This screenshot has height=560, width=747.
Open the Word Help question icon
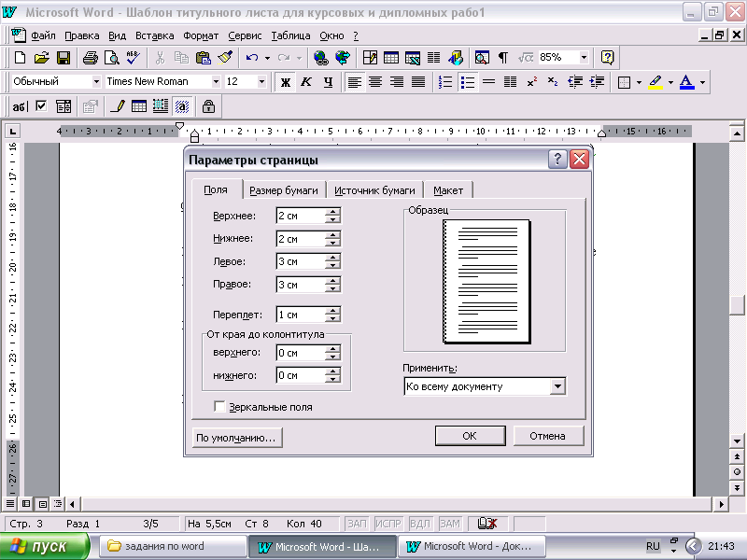click(x=607, y=58)
